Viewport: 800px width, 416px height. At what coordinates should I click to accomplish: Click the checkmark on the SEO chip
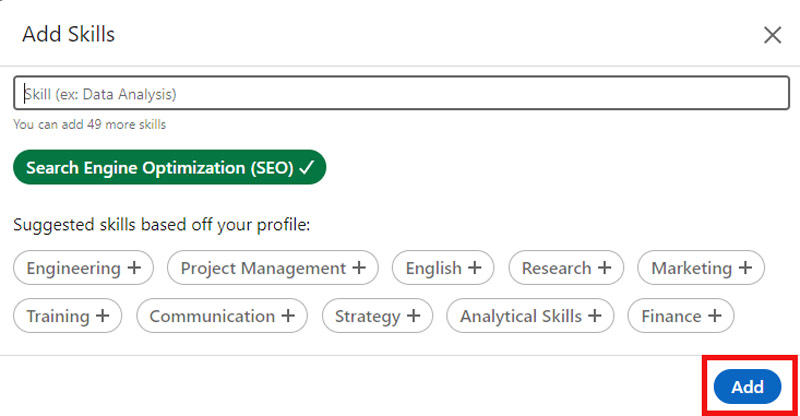point(306,168)
